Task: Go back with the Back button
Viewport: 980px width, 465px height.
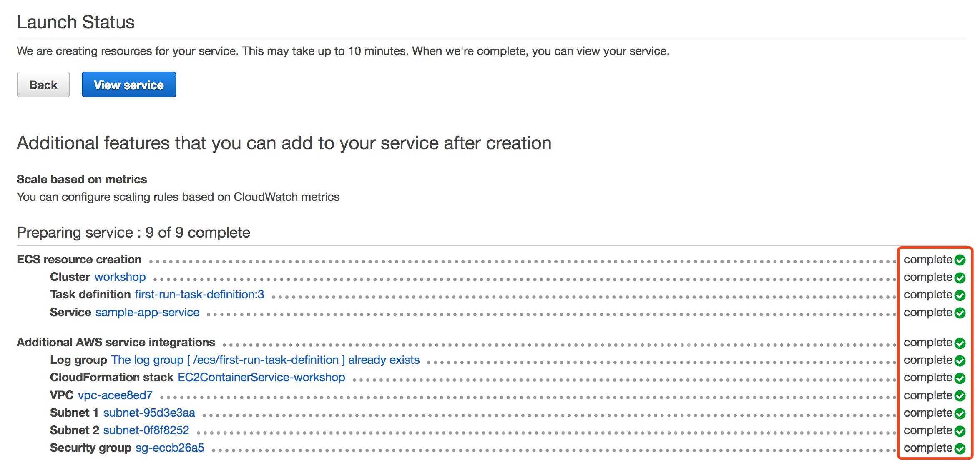Action: pos(43,85)
